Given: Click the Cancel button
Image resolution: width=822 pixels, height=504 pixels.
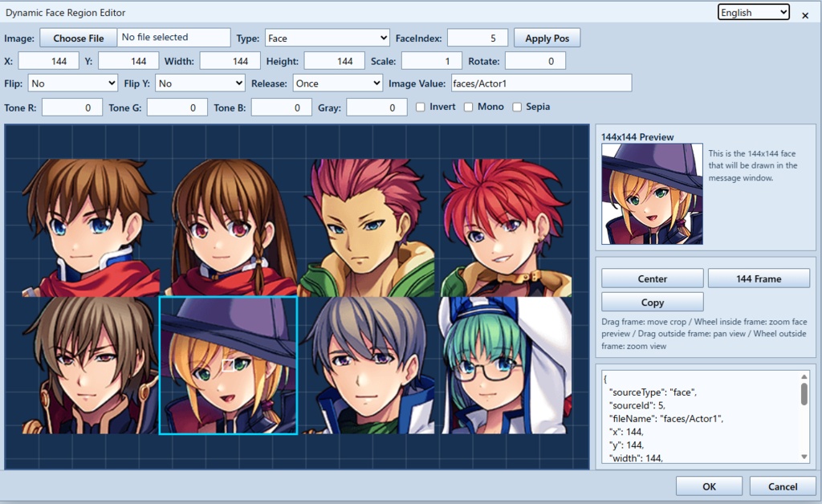Looking at the screenshot, I should pos(783,486).
